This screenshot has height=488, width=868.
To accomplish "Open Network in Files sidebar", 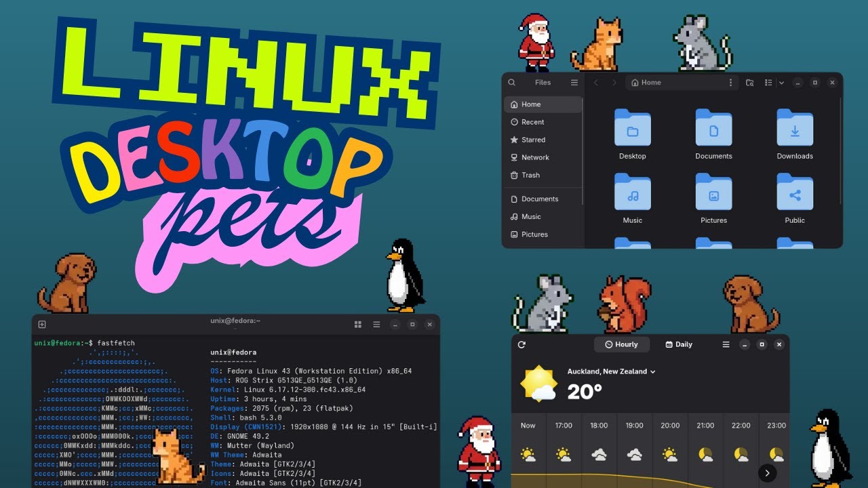I will point(543,157).
